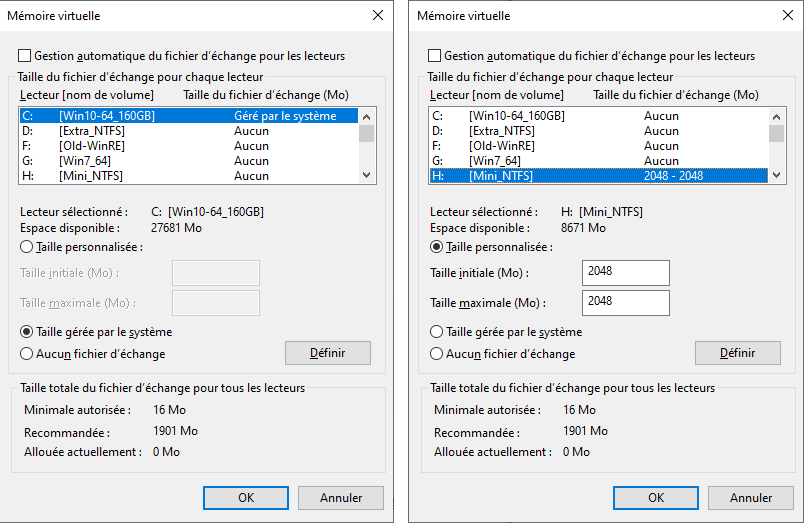Screen dimensions: 808x525
Task: Tick Gestion automatique checkbox in right dialog
Action: 435,56
